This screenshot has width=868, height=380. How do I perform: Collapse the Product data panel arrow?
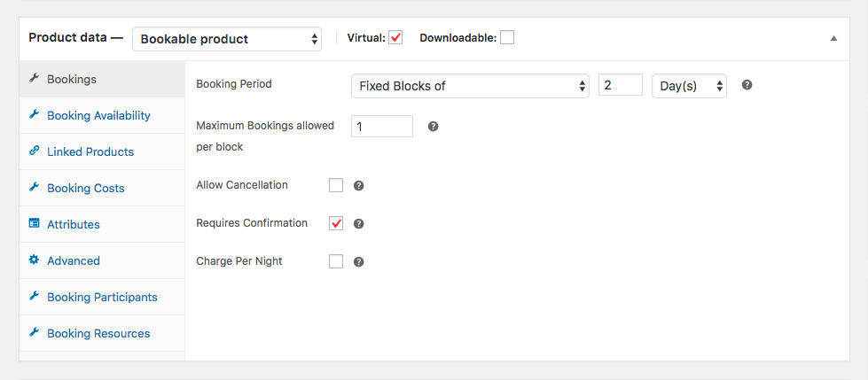pyautogui.click(x=833, y=39)
